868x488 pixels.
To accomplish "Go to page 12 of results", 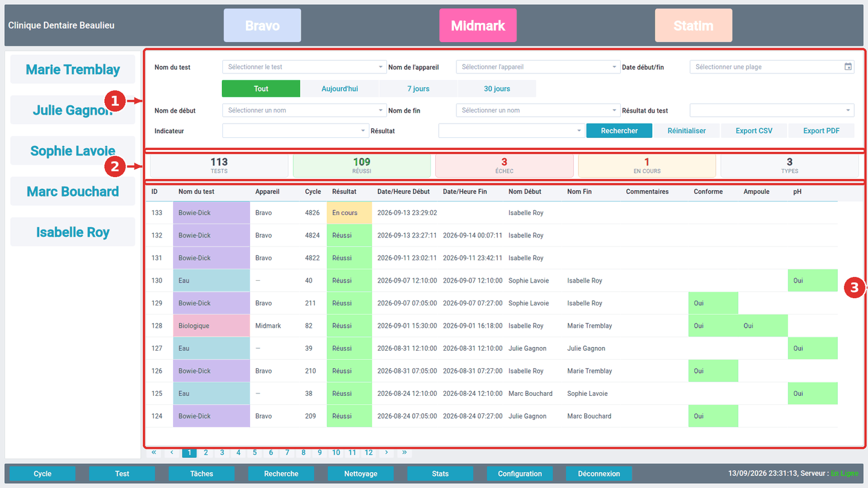I will [x=369, y=452].
